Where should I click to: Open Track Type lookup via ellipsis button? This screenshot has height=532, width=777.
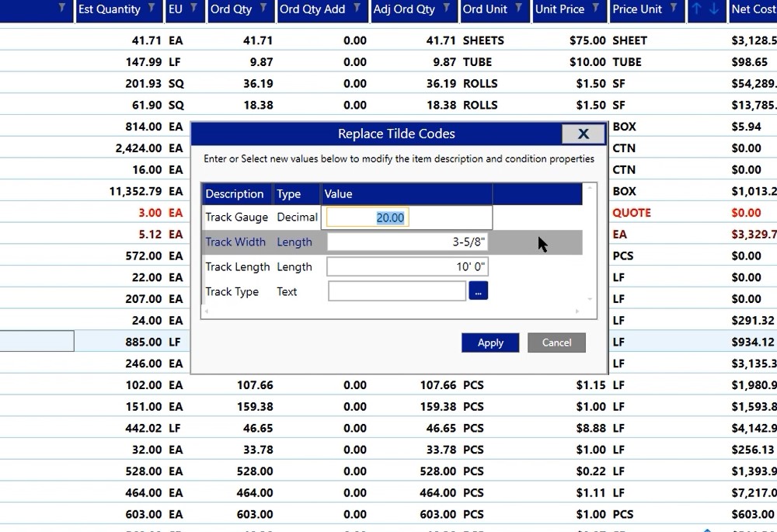479,290
